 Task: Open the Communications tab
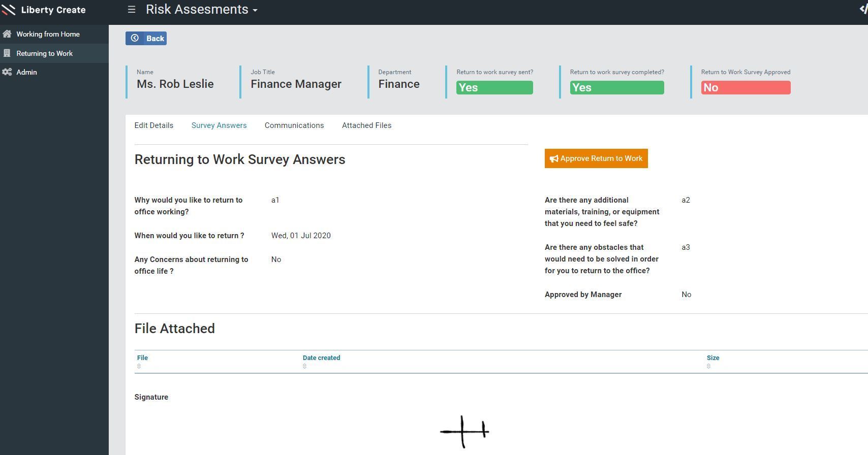tap(294, 125)
